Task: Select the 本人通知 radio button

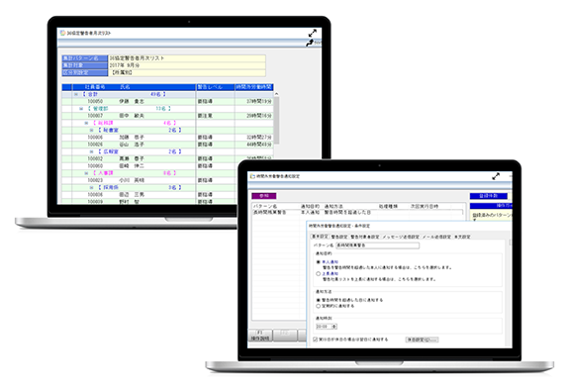Action: [x=319, y=261]
